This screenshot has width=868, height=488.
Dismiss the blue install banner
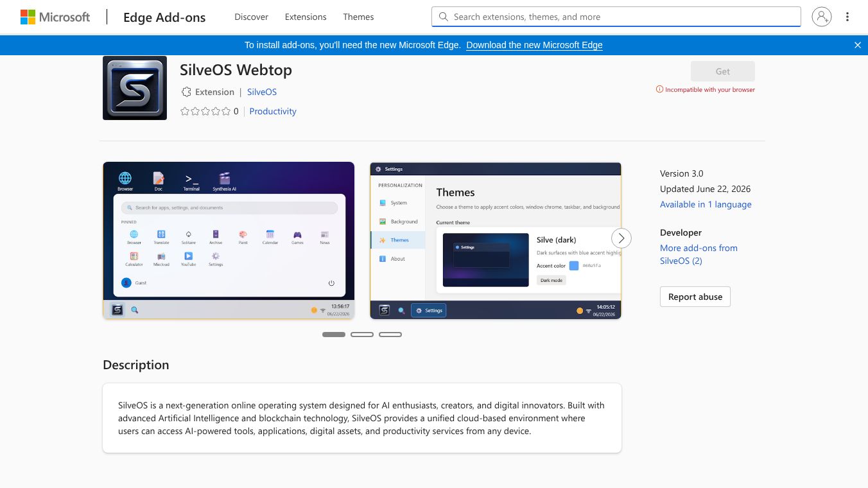click(857, 45)
